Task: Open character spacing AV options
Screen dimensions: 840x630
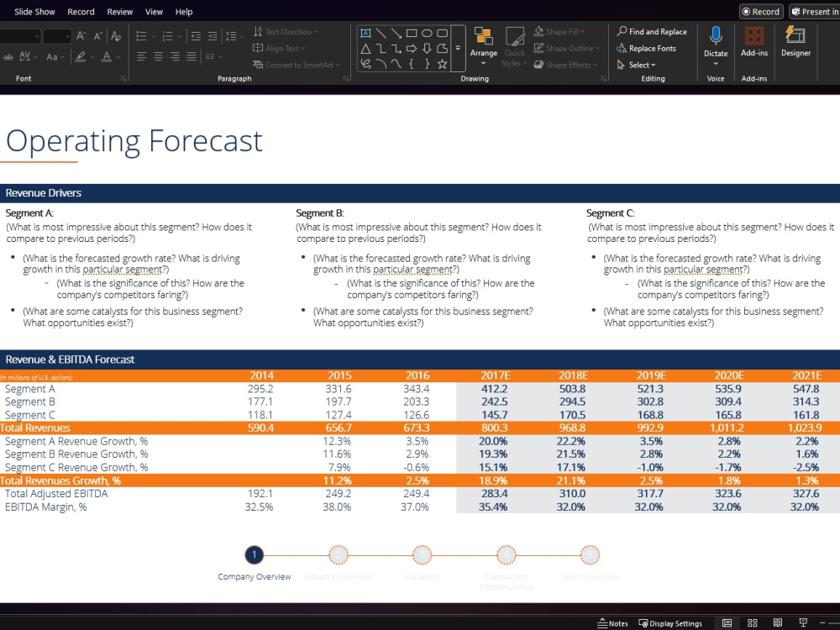Action: (x=28, y=57)
